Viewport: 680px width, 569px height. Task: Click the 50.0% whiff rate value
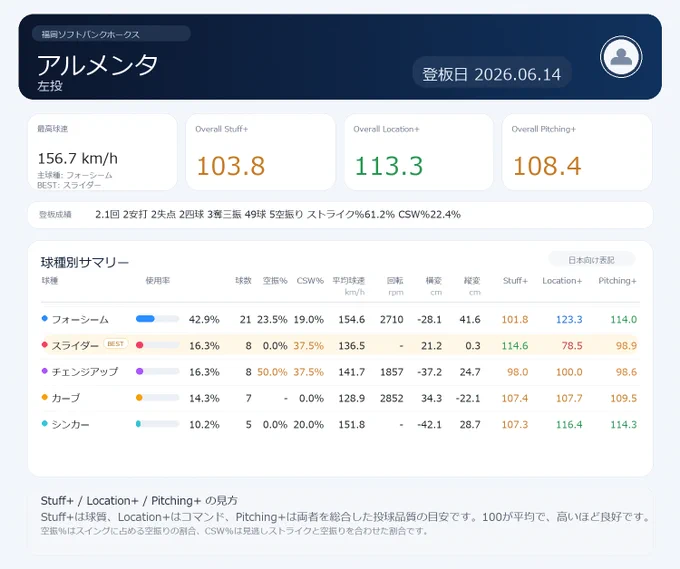coord(272,372)
